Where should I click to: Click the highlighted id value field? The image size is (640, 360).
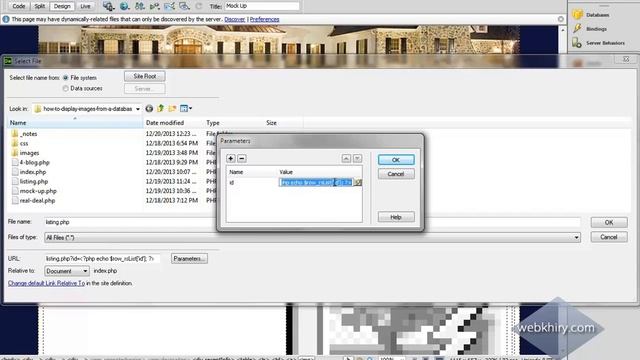tap(316, 182)
